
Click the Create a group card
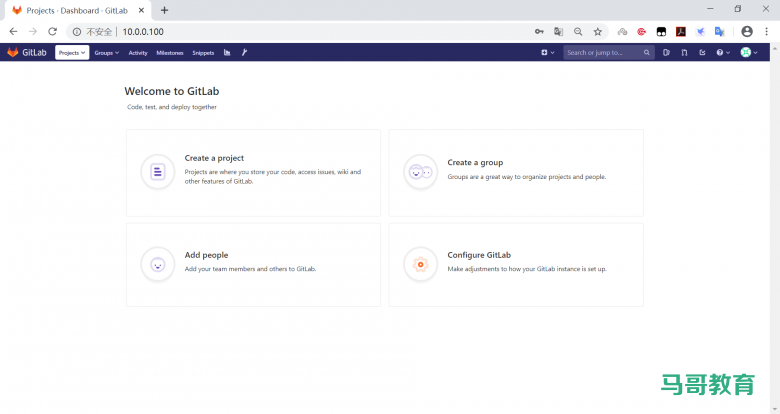coord(516,173)
